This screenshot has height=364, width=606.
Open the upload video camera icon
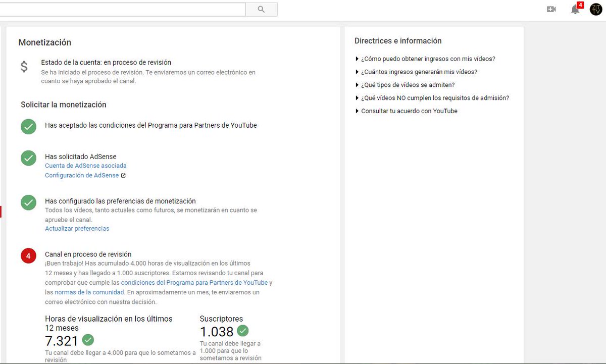[x=551, y=9]
